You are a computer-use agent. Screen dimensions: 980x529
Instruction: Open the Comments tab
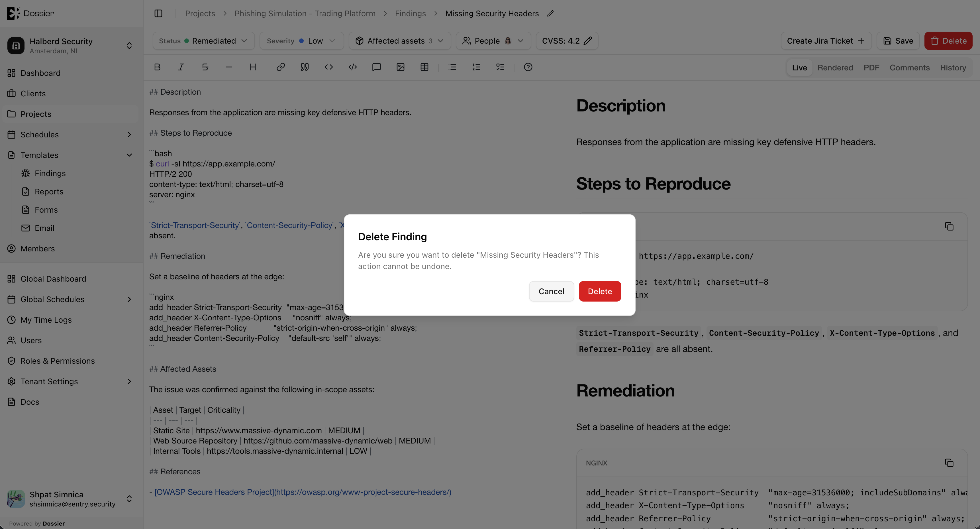click(909, 67)
